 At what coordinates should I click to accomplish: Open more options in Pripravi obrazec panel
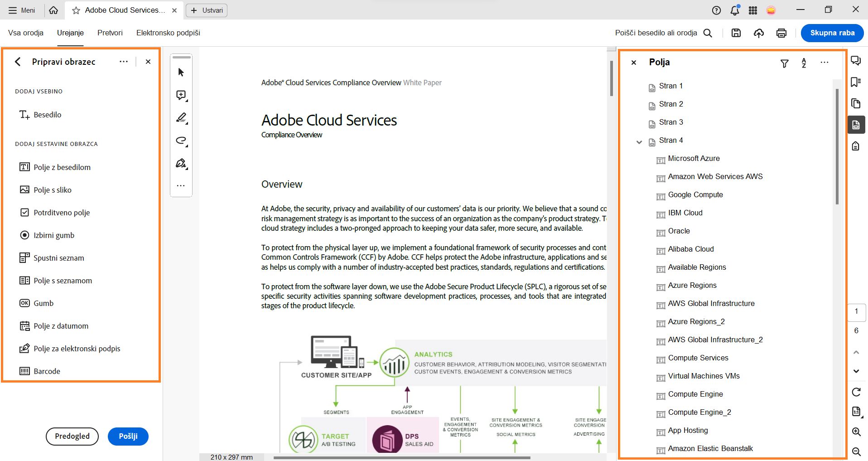click(124, 62)
